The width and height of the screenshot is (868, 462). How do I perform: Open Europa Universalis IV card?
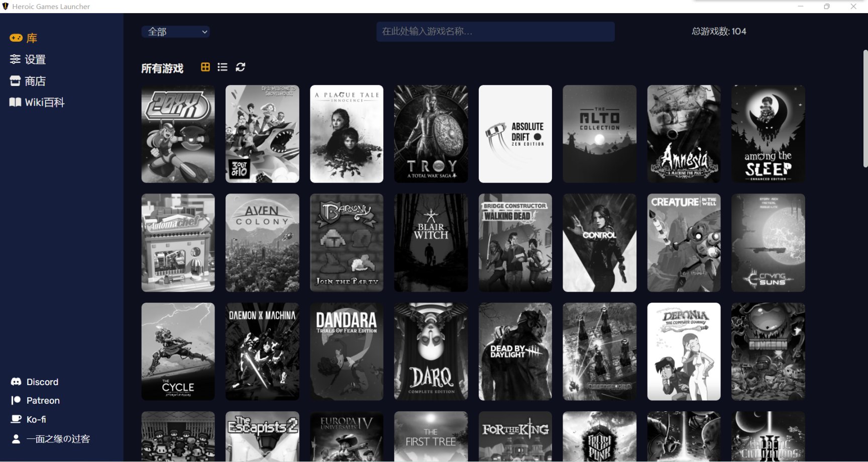coord(347,436)
